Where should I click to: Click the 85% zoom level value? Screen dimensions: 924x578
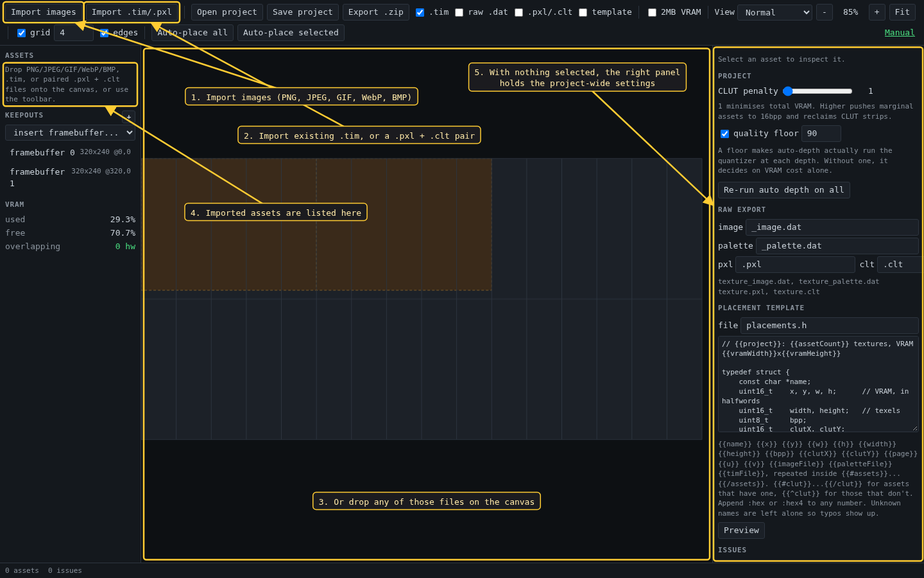click(x=851, y=12)
